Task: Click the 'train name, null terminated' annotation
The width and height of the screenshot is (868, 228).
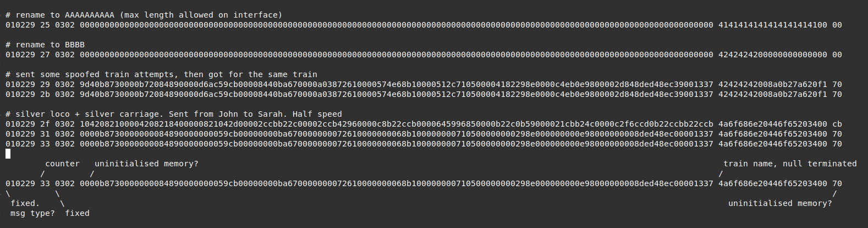Action: [790, 164]
